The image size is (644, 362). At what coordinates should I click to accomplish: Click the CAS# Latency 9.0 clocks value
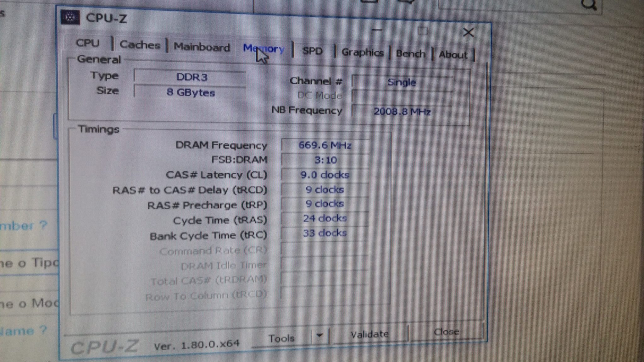tap(325, 175)
